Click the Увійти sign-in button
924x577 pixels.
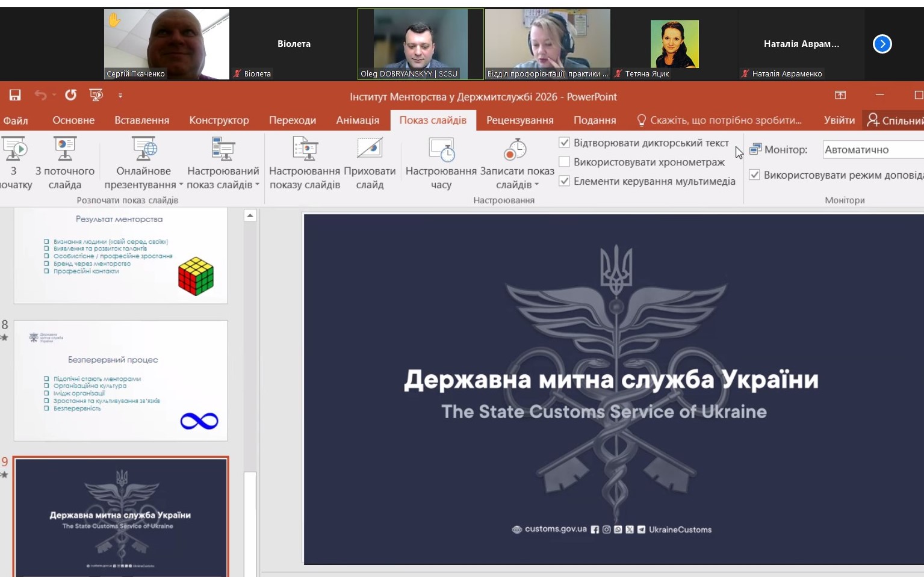[839, 120]
